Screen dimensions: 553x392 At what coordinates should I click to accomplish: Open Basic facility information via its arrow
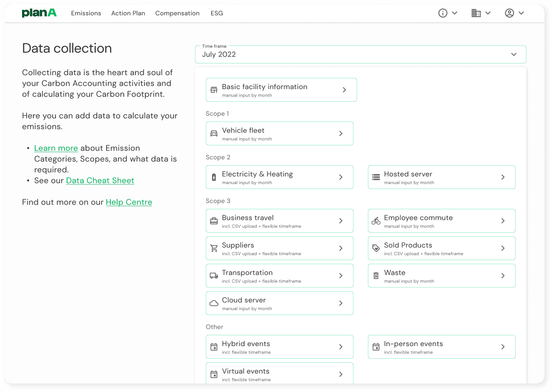point(344,90)
